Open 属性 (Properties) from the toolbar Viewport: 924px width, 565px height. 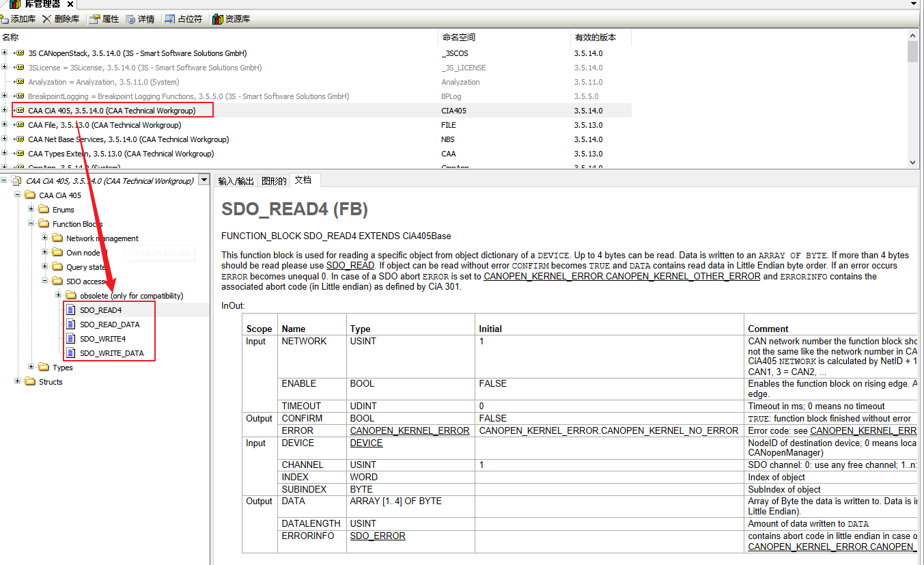point(95,19)
